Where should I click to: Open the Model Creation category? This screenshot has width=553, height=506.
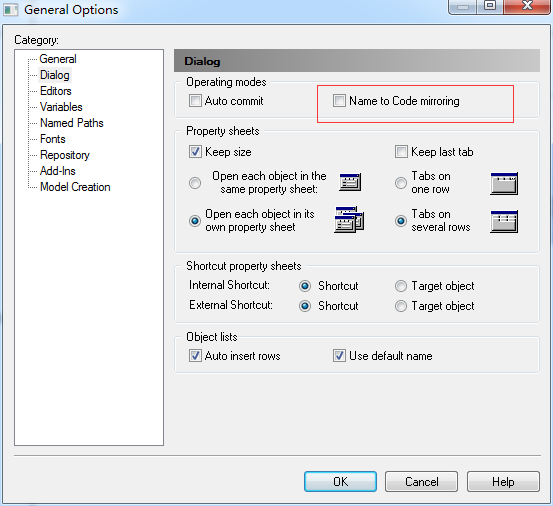tap(75, 187)
